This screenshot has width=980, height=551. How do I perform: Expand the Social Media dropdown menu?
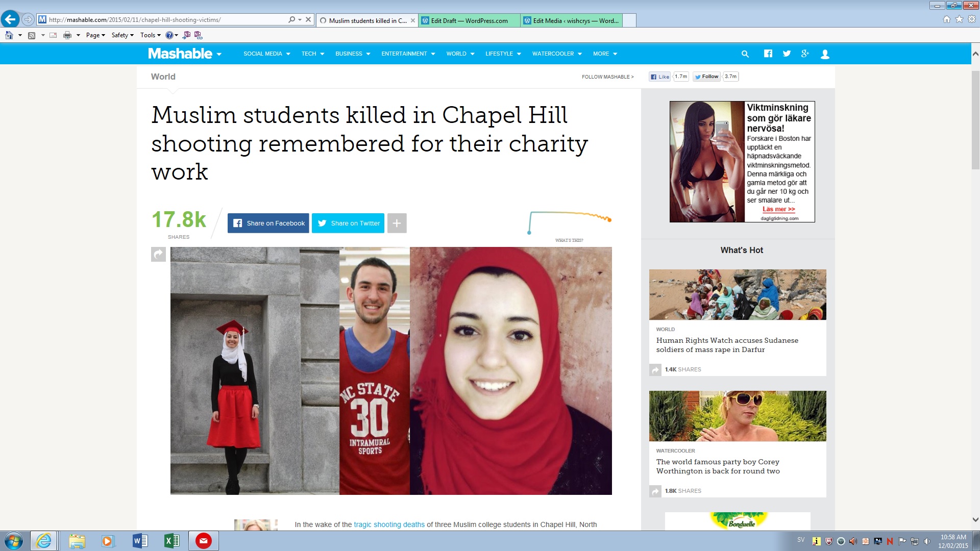pyautogui.click(x=266, y=54)
